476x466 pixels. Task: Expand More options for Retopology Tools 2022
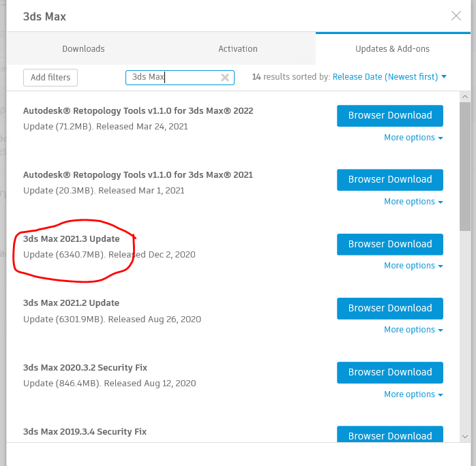(413, 138)
